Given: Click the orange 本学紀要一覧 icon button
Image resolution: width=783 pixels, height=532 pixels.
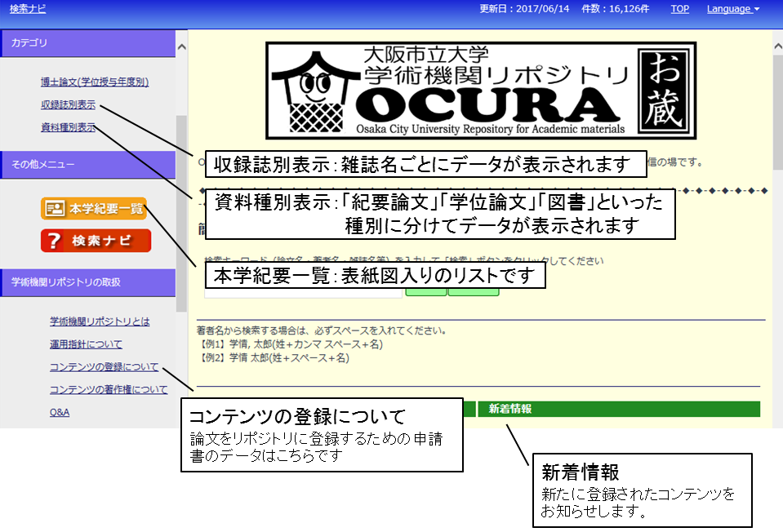Looking at the screenshot, I should click(94, 208).
